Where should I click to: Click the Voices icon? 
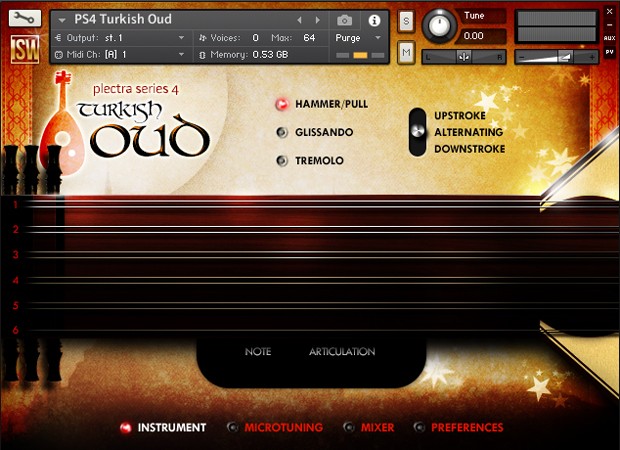(x=203, y=38)
